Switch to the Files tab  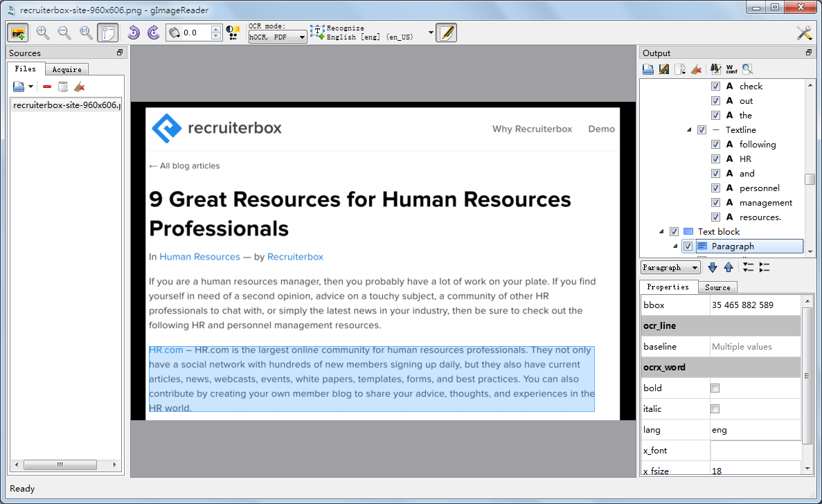coord(25,69)
